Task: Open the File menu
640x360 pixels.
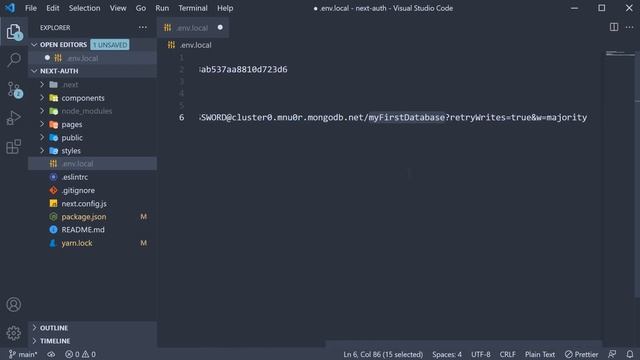Action: [x=31, y=8]
